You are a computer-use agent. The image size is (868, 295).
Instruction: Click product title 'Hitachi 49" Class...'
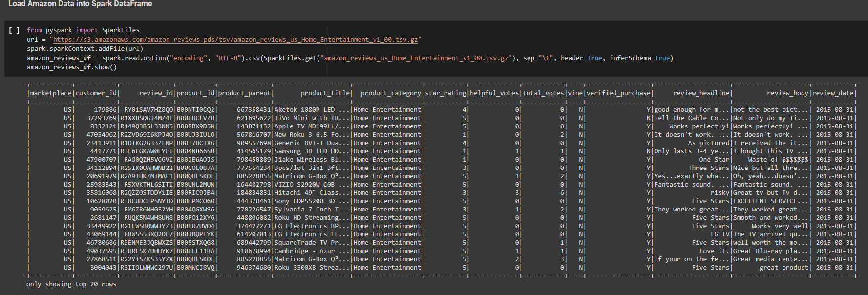click(x=312, y=193)
